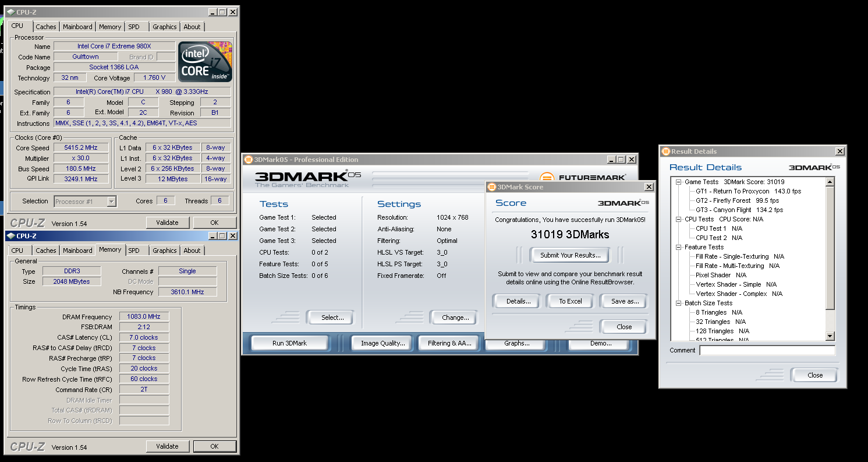Click the Comment input field
Viewport: 868px width, 462px height.
767,350
